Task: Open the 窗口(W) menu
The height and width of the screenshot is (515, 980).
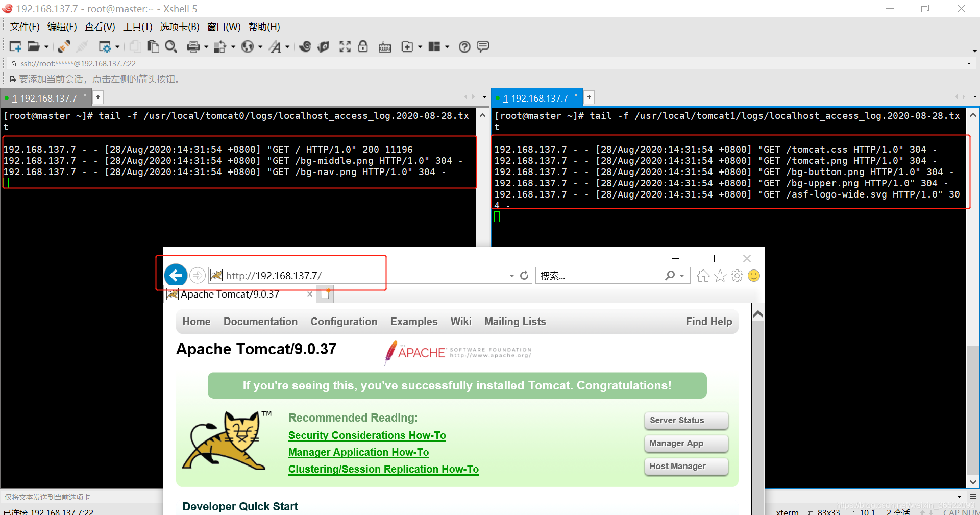Action: pyautogui.click(x=224, y=27)
